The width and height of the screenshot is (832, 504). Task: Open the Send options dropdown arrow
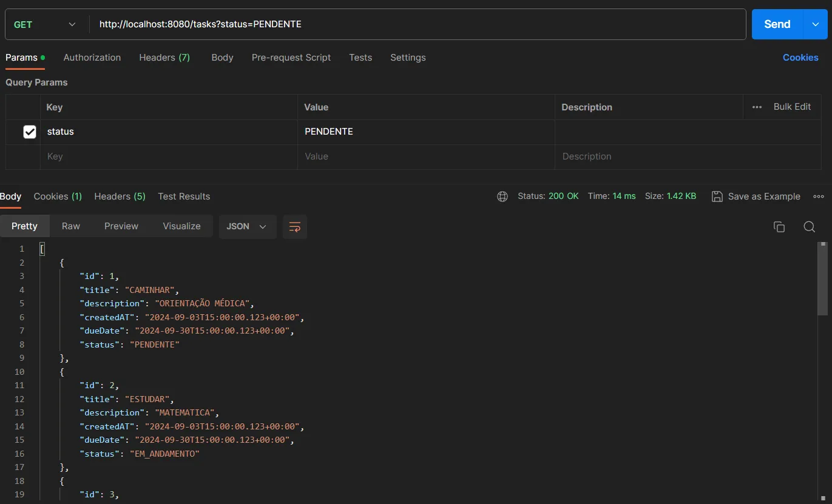coord(815,24)
